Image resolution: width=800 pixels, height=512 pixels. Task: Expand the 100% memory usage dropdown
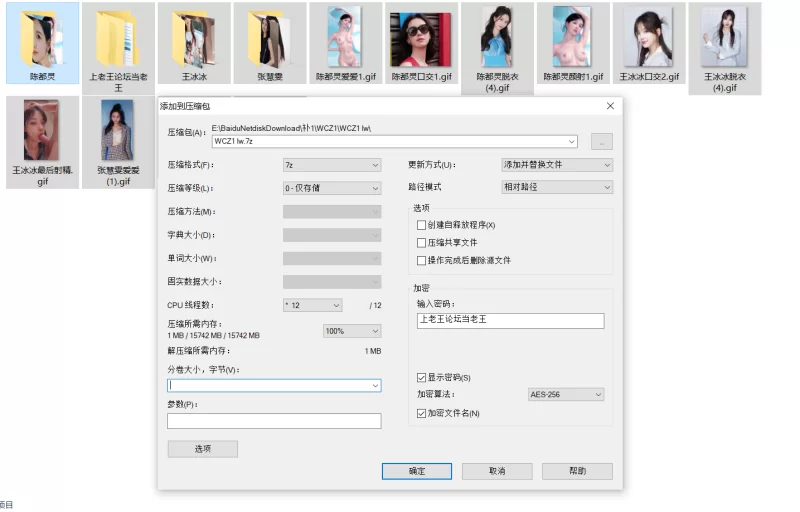[x=351, y=330]
